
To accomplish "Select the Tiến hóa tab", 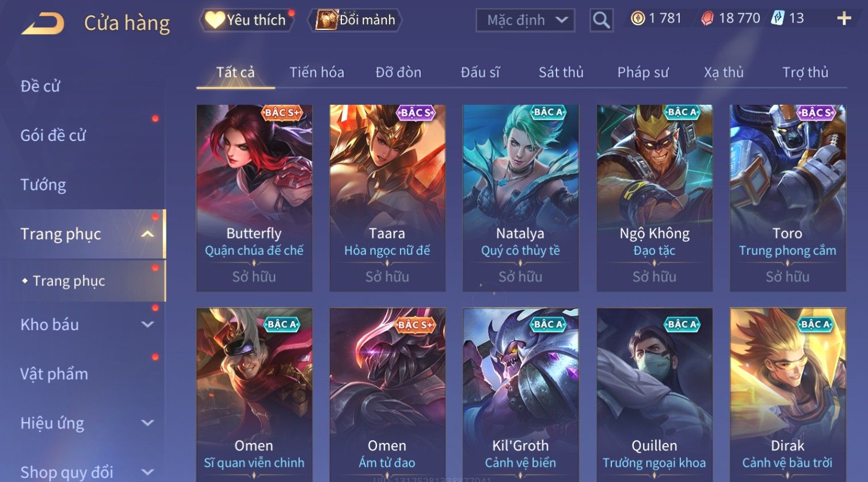I will [x=317, y=72].
